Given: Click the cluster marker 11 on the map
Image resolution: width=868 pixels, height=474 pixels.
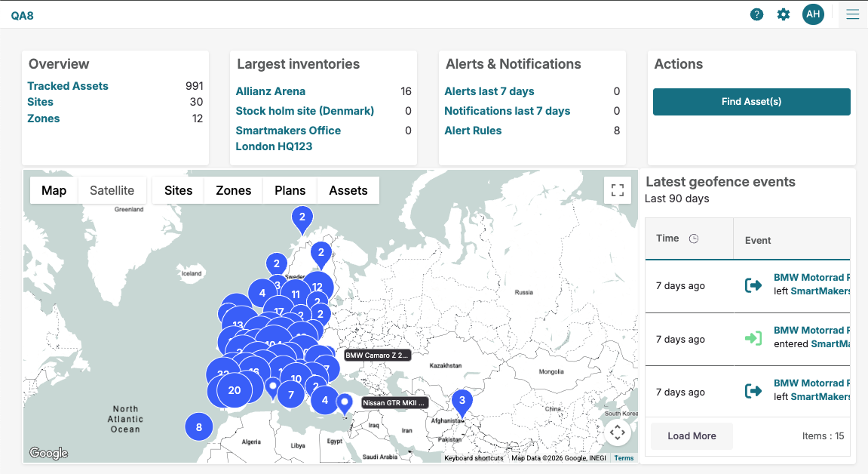Looking at the screenshot, I should 296,294.
